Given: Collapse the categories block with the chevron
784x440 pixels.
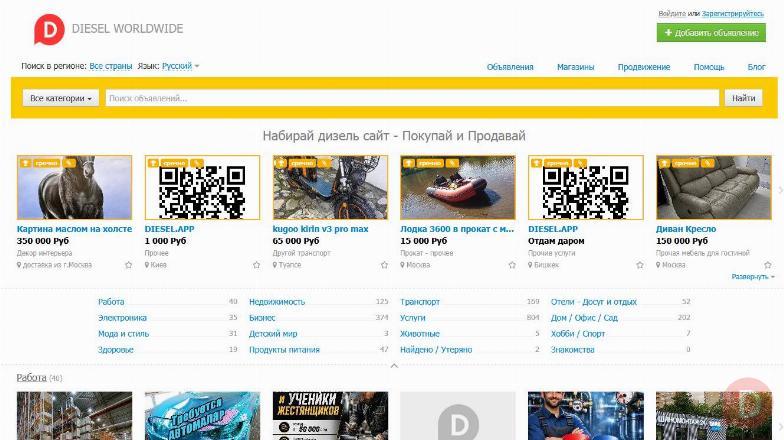Looking at the screenshot, I should [x=394, y=366].
